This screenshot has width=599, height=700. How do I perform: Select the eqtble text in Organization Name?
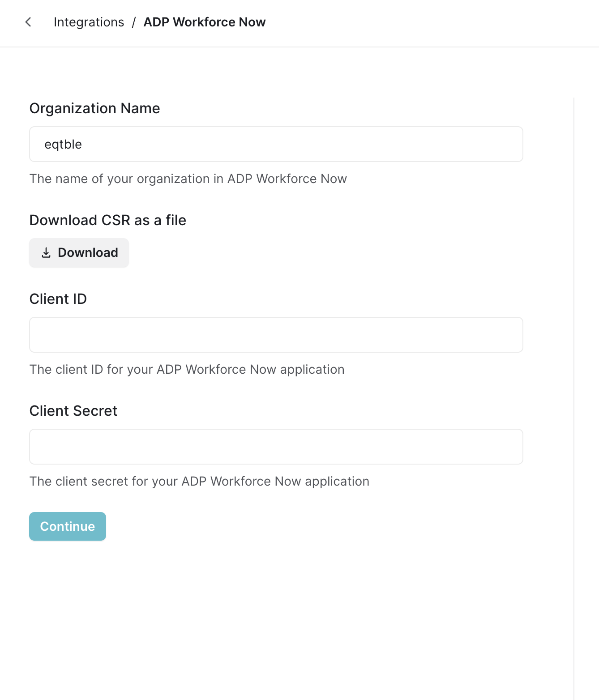(63, 144)
